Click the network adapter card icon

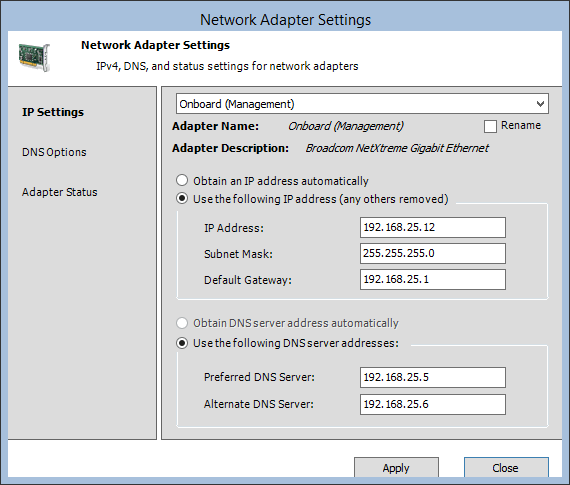pos(34,57)
